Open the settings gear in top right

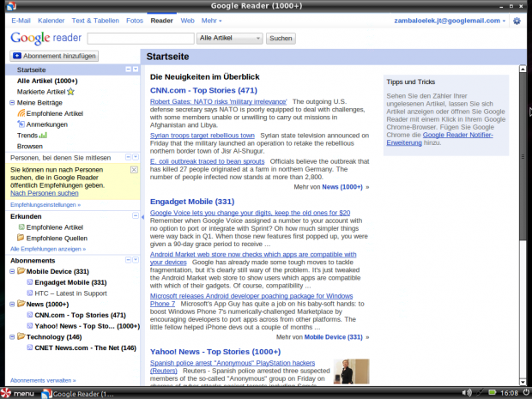[x=517, y=20]
